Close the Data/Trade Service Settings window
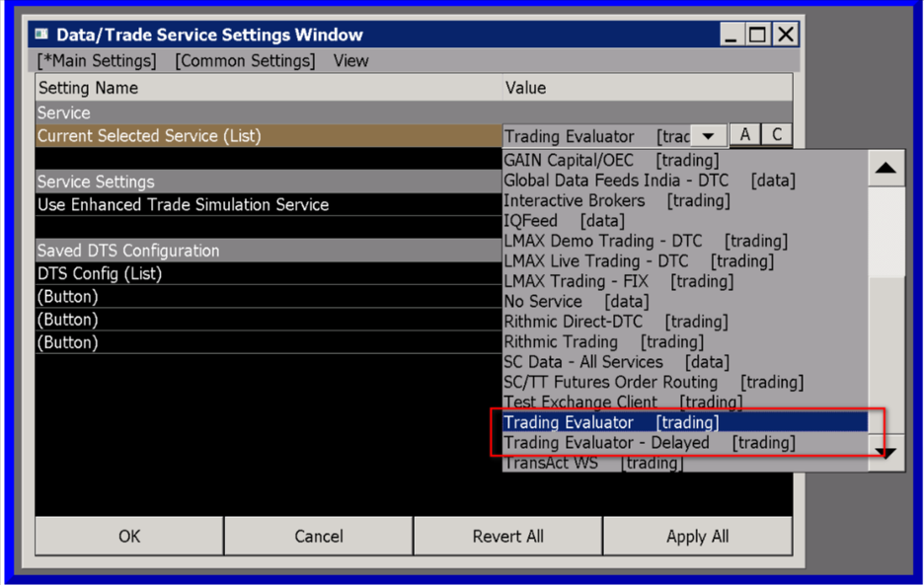This screenshot has width=924, height=586. tap(786, 35)
